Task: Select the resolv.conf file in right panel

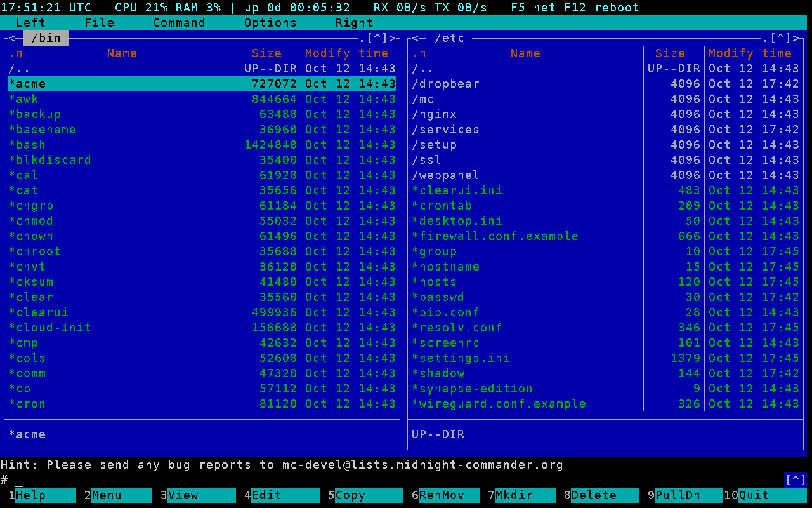Action: tap(605, 328)
